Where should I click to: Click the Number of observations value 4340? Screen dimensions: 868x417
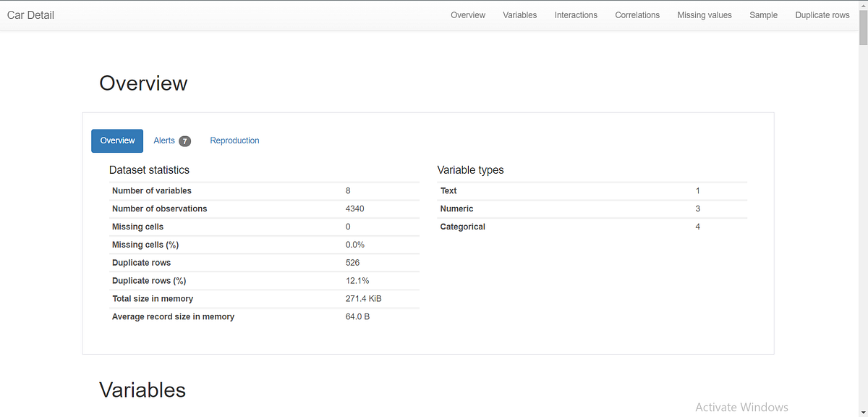coord(354,208)
